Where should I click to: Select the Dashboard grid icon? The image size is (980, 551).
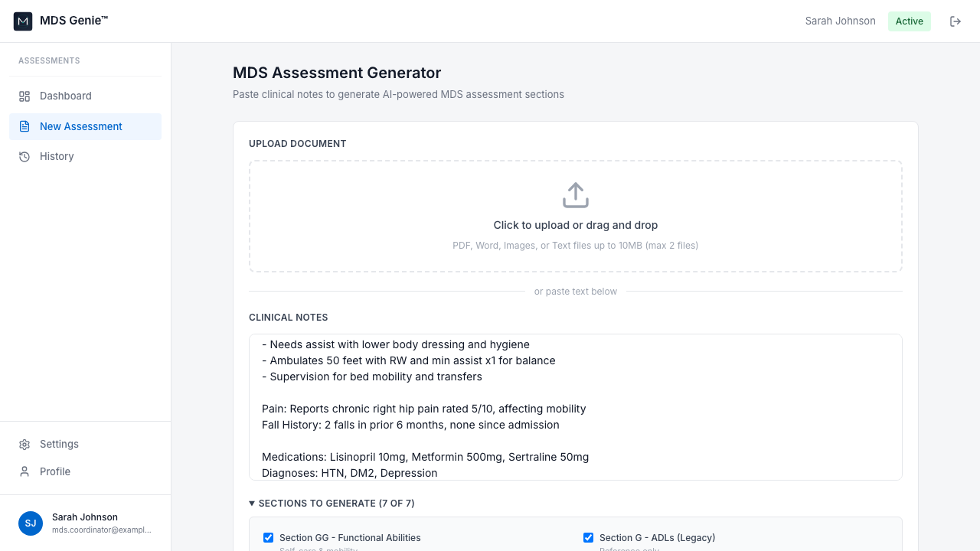(x=23, y=96)
